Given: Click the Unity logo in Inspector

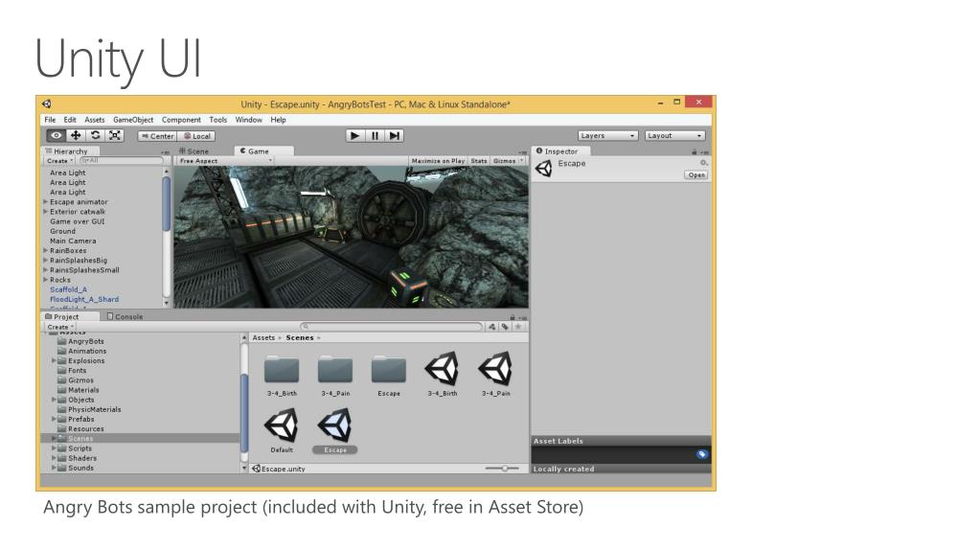Looking at the screenshot, I should coord(544,168).
